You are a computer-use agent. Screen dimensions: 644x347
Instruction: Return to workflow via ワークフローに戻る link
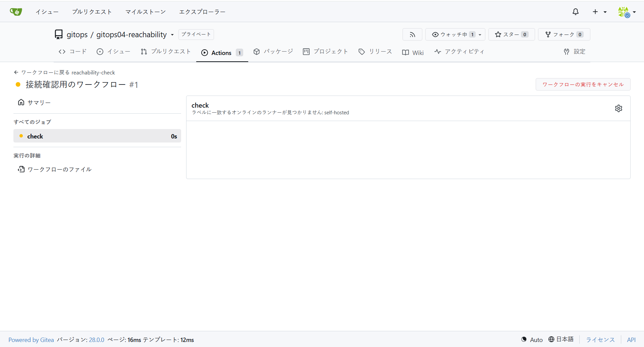pyautogui.click(x=46, y=72)
